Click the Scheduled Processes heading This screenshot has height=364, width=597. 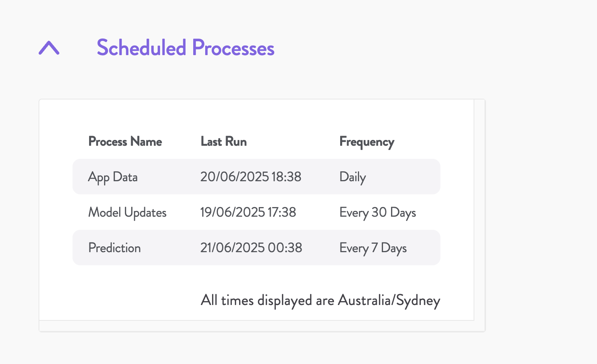click(186, 48)
